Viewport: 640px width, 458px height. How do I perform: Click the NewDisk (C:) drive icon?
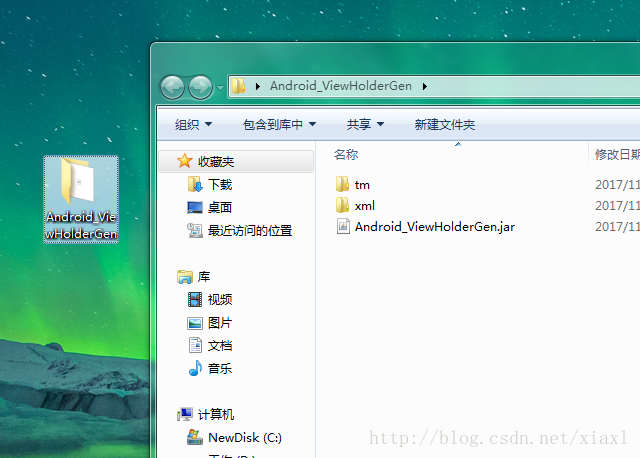tap(195, 437)
